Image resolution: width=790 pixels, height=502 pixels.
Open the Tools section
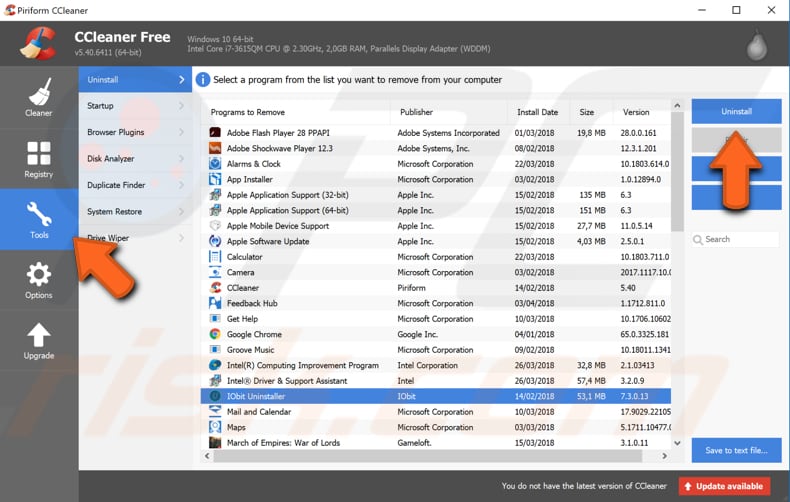[39, 219]
